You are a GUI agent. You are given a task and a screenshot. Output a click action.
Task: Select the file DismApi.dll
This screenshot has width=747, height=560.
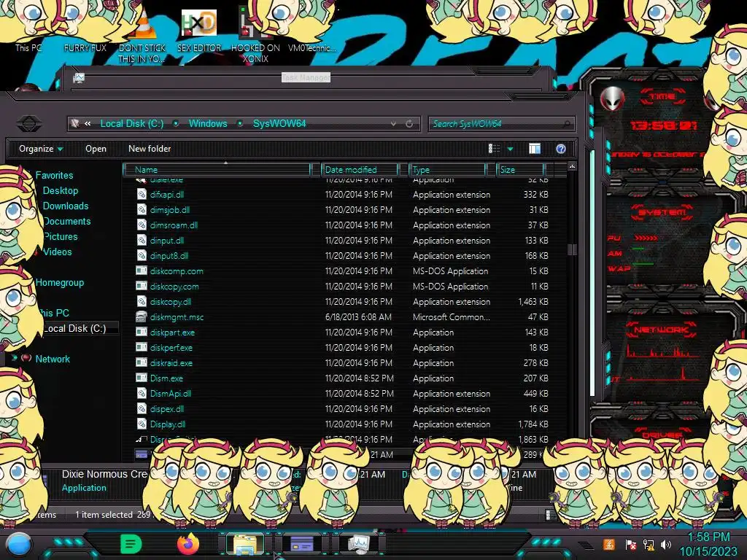click(170, 393)
